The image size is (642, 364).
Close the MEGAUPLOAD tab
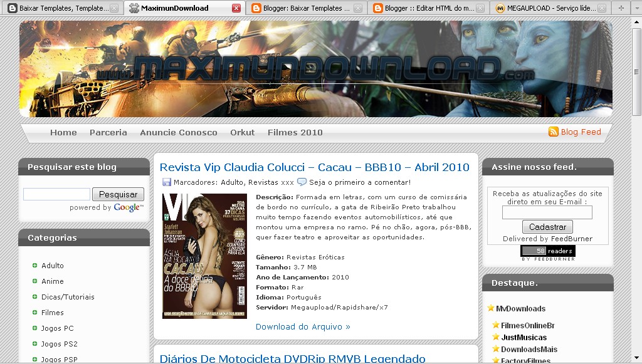(602, 8)
